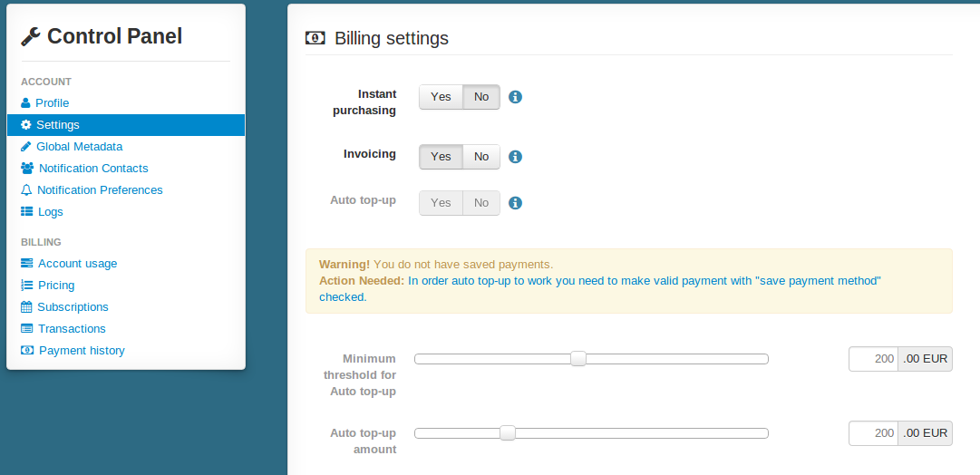This screenshot has width=980, height=475.
Task: Click the ACCOUNT section label
Action: pyautogui.click(x=46, y=82)
